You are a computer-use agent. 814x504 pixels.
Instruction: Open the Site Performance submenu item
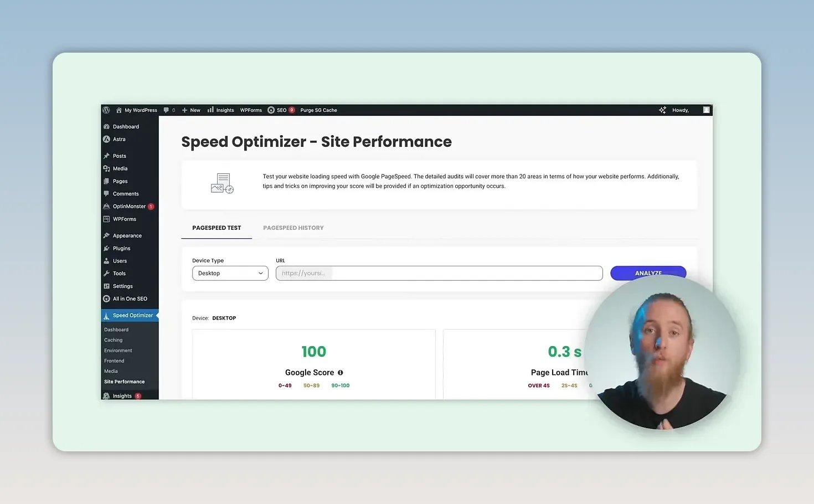click(x=125, y=382)
